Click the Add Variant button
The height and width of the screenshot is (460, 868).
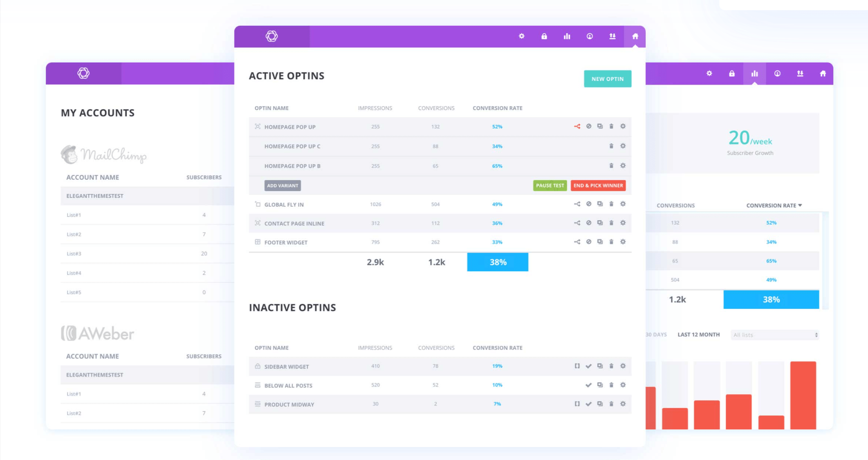(282, 186)
